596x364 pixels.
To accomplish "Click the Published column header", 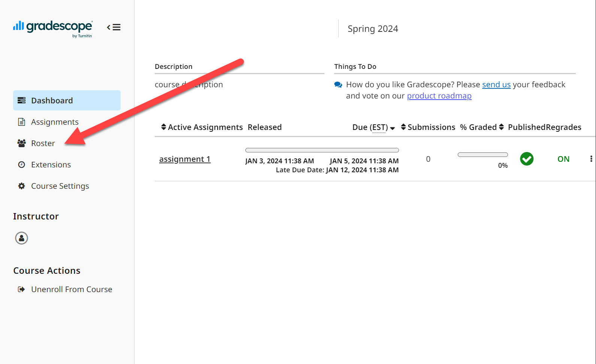I will 526,127.
